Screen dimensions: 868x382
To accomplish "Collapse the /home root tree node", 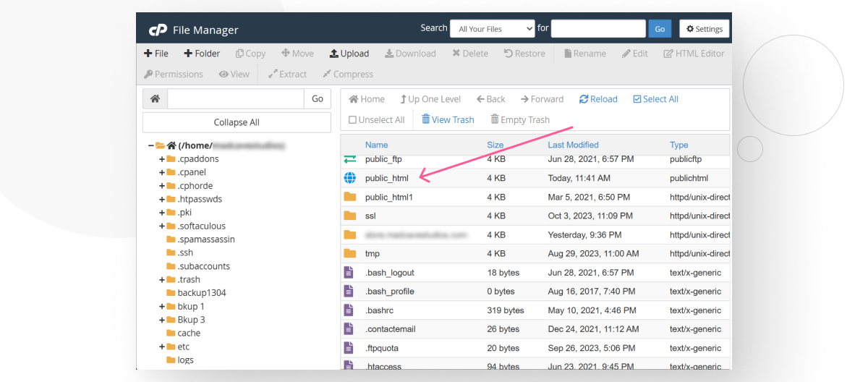I will (x=150, y=145).
